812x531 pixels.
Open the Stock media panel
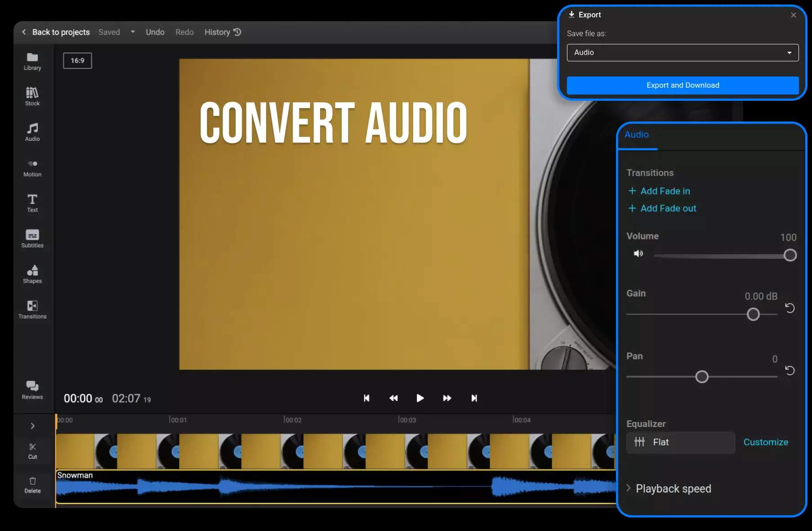point(32,97)
